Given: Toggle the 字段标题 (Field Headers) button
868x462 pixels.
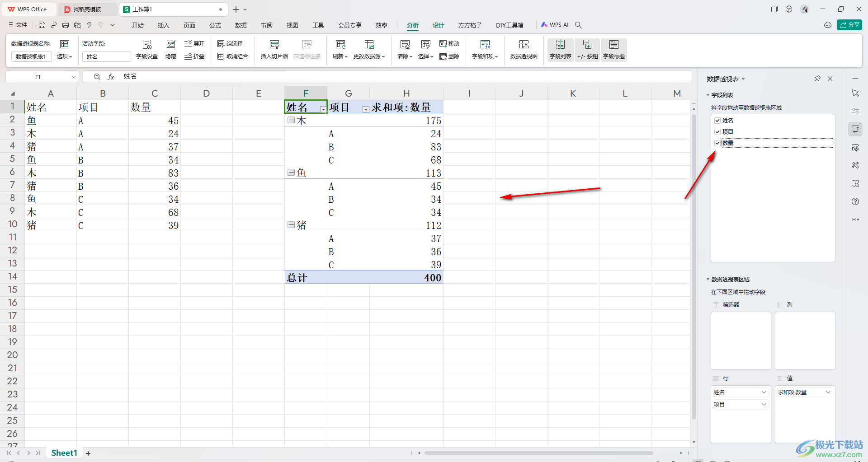Looking at the screenshot, I should pos(614,50).
